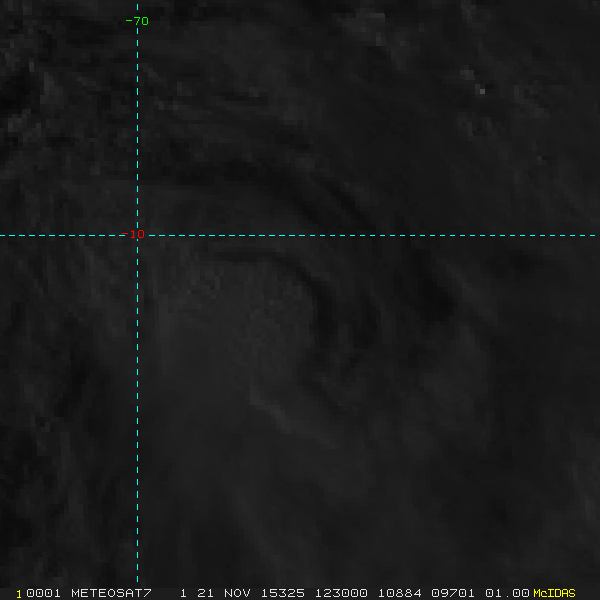The height and width of the screenshot is (600, 600).
Task: Select the METEOSAT7 satellite name text
Action: (x=111, y=593)
